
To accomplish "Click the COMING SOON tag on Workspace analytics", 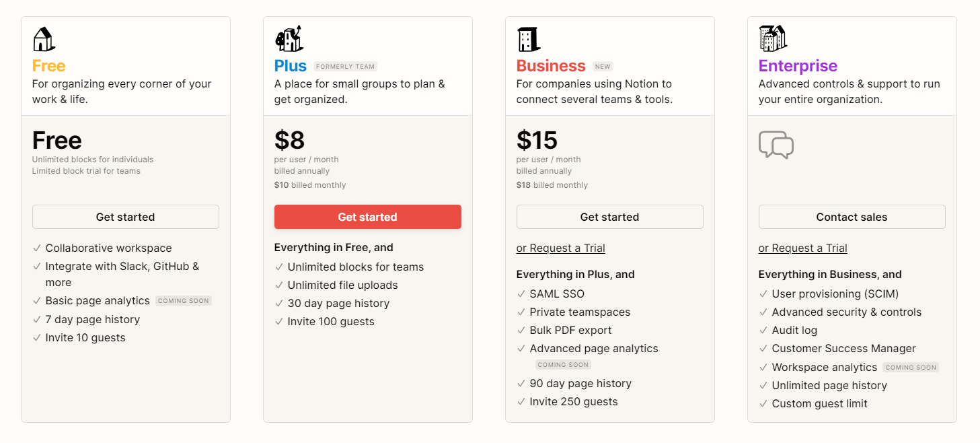I will coord(911,368).
